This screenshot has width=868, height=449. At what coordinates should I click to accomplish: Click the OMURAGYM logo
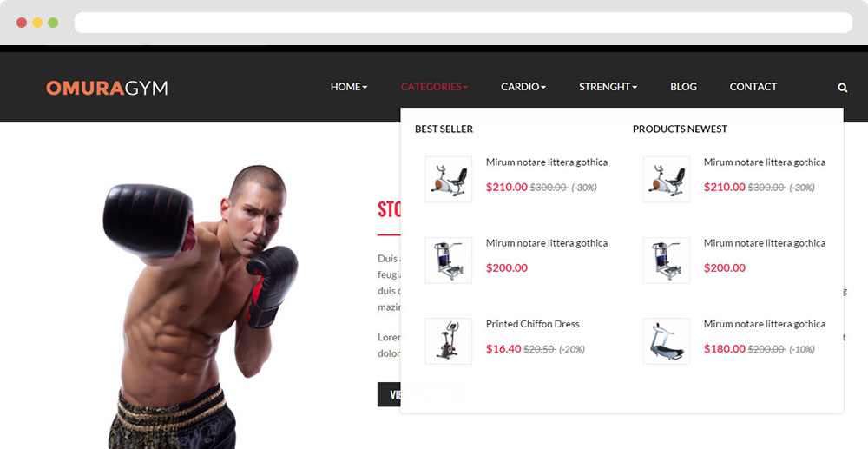pos(107,88)
